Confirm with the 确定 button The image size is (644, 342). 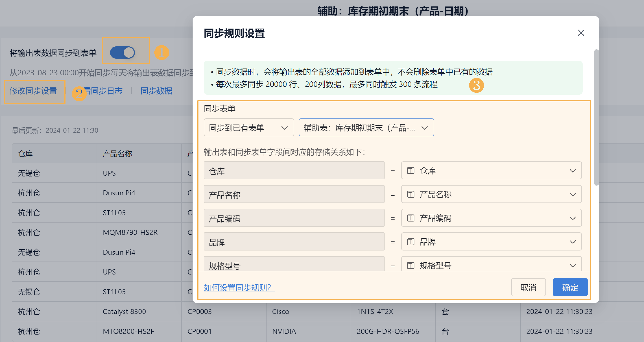click(x=570, y=287)
